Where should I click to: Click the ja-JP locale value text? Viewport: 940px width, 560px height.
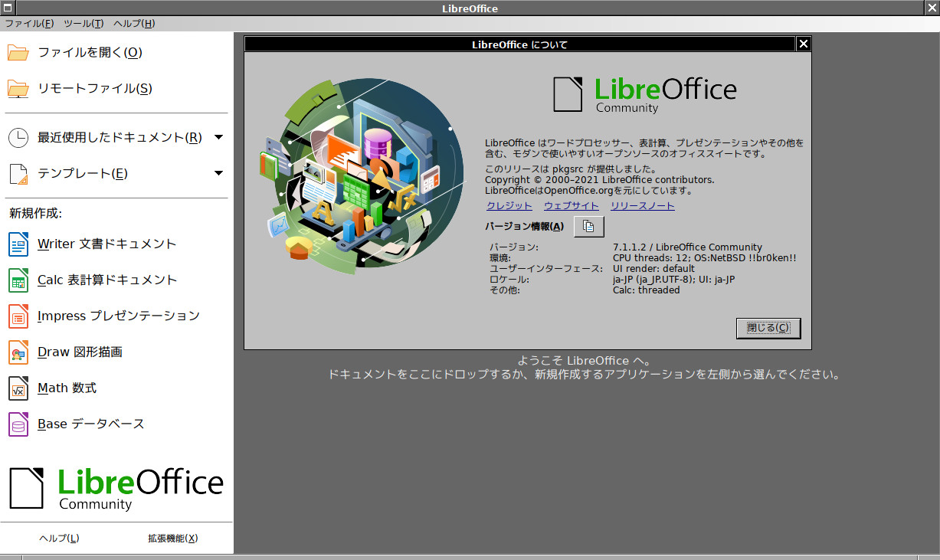673,280
